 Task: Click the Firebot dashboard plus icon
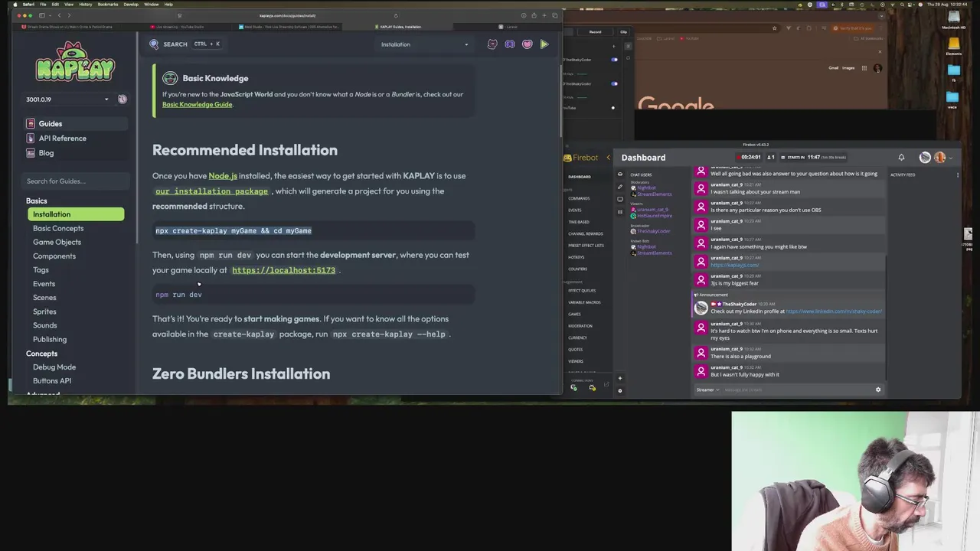[620, 378]
